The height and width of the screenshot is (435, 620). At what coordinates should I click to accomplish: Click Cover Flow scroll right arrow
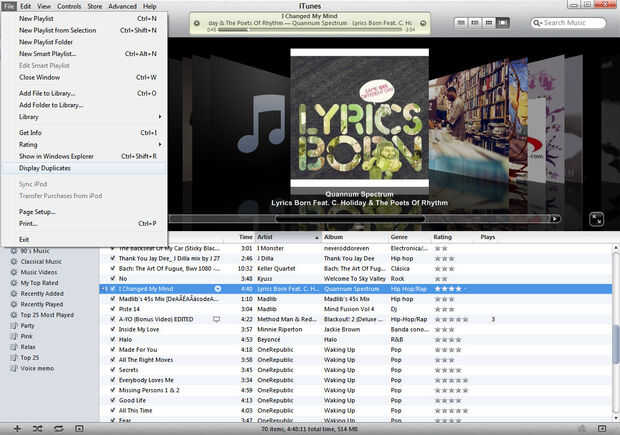[x=556, y=219]
